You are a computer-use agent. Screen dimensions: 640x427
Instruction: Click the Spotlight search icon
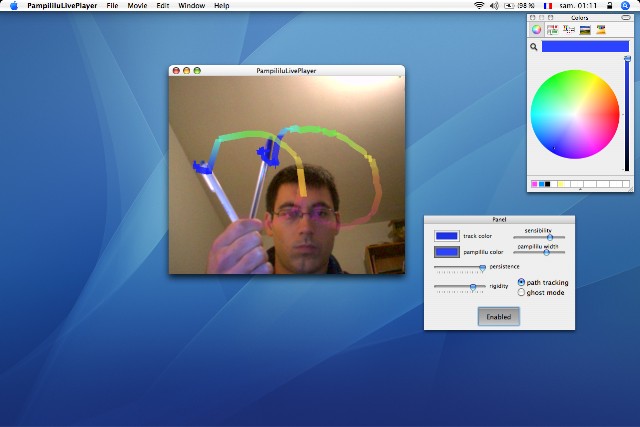[x=625, y=6]
